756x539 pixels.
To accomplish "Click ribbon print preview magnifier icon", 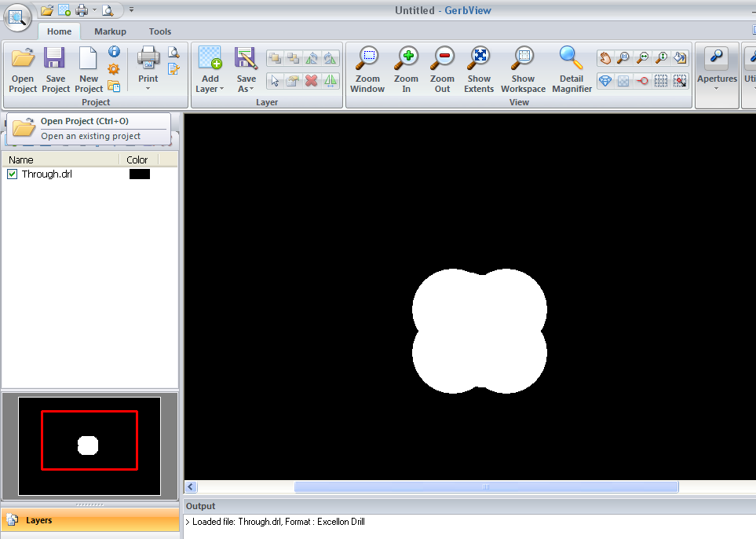I will [173, 53].
